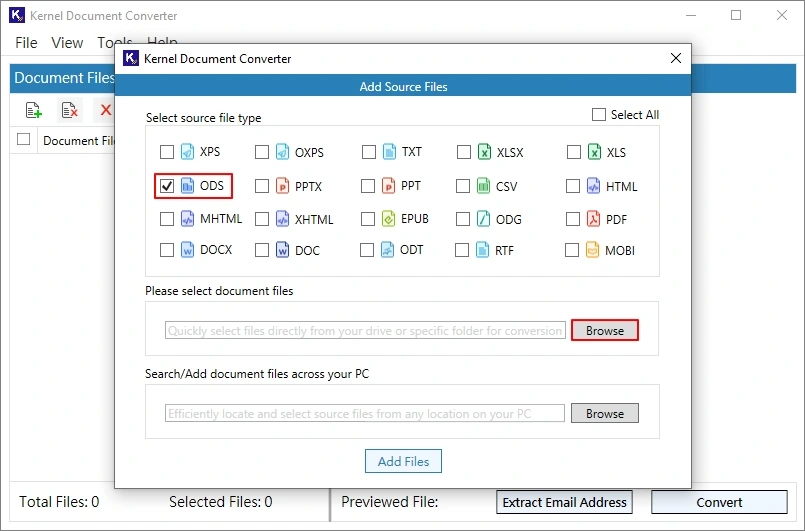Image resolution: width=805 pixels, height=531 pixels.
Task: Check the EPUB checkbox
Action: coord(368,219)
